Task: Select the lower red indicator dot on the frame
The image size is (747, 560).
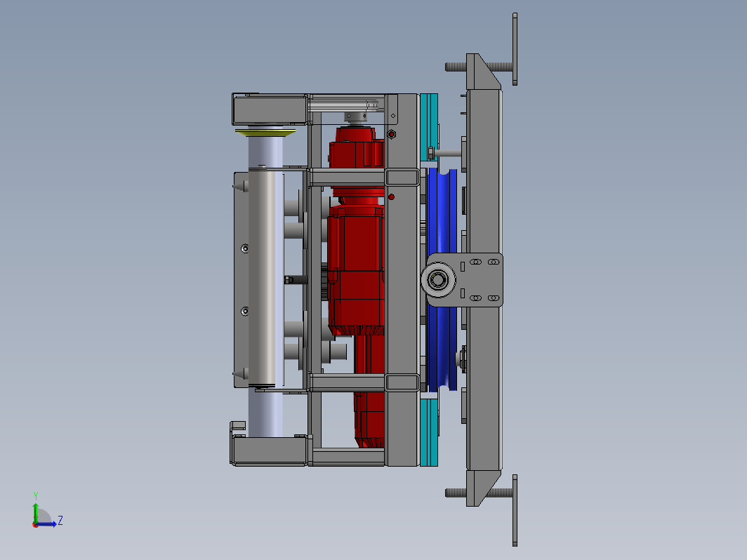Action: 391,196
